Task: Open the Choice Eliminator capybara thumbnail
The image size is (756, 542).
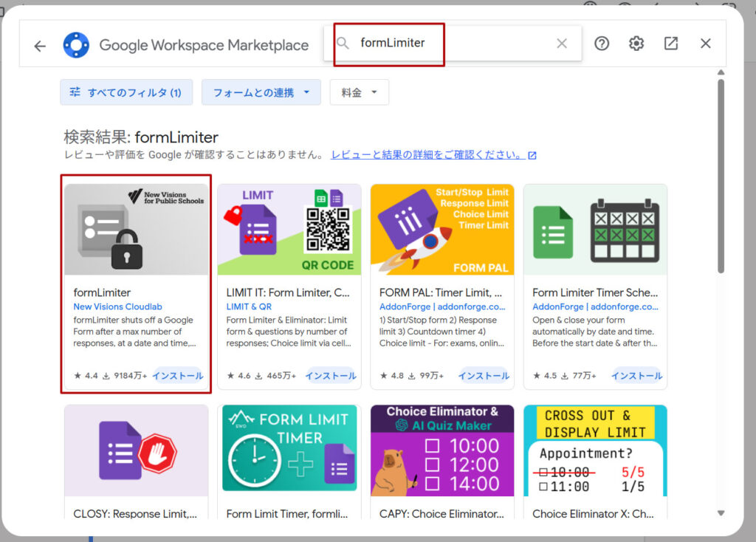Action: (x=442, y=450)
